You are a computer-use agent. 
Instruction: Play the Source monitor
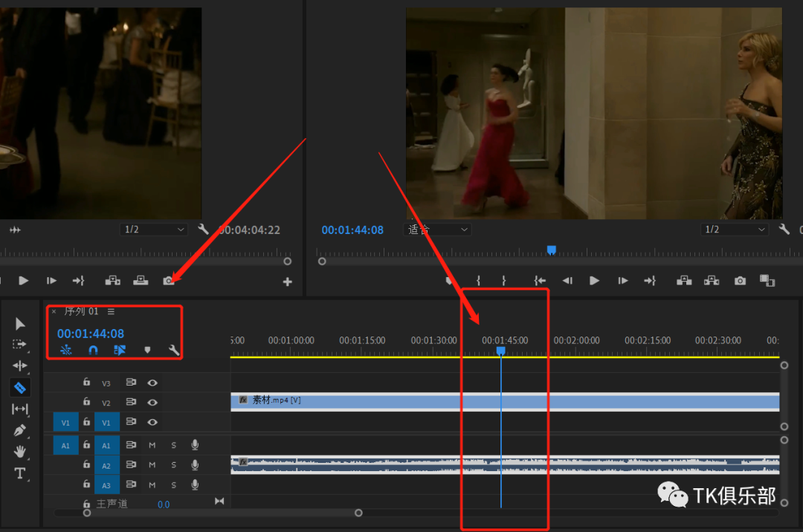(23, 280)
